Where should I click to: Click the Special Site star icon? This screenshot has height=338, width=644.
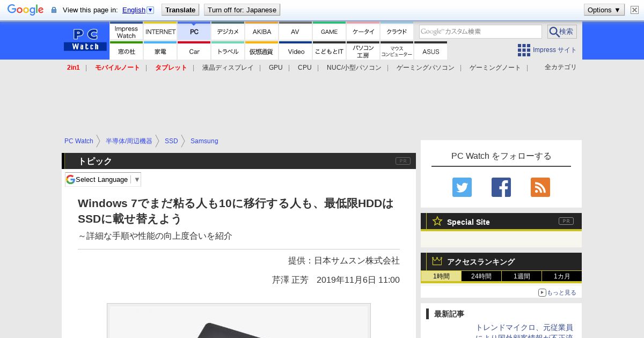[x=437, y=221]
